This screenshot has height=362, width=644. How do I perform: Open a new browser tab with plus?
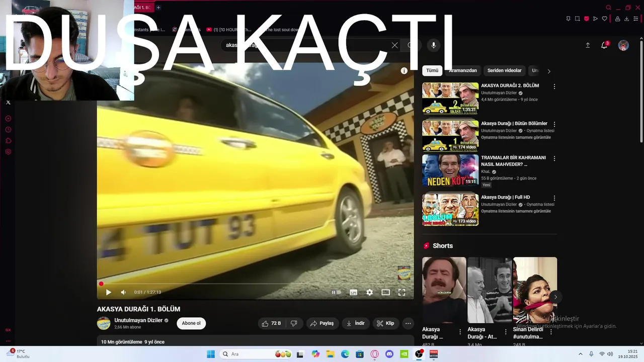pos(158,8)
